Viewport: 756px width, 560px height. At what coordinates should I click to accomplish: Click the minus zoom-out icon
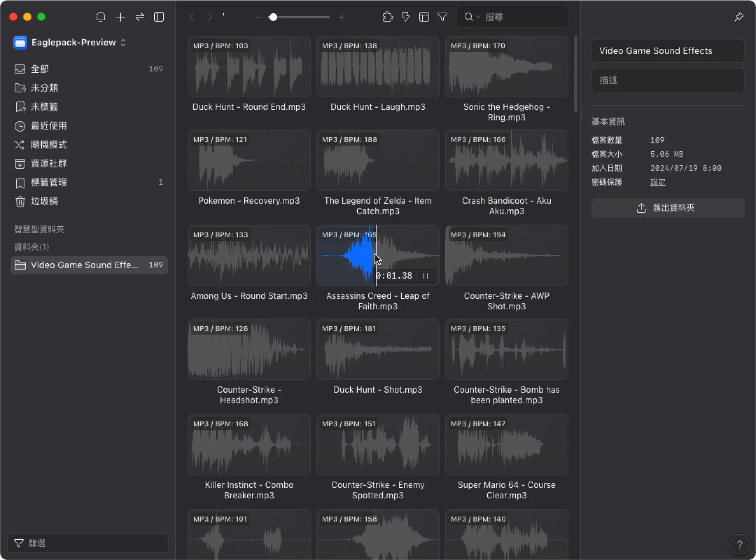point(258,17)
